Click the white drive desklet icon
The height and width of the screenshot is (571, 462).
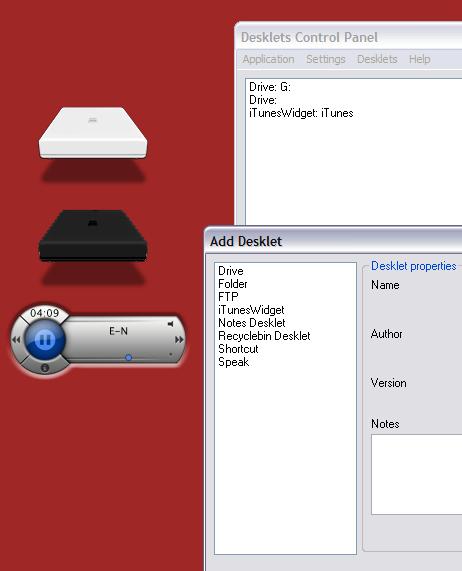[x=93, y=133]
